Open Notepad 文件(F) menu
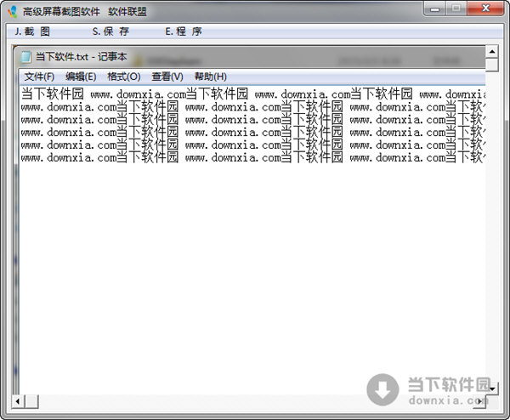This screenshot has height=420, width=510. (39, 77)
